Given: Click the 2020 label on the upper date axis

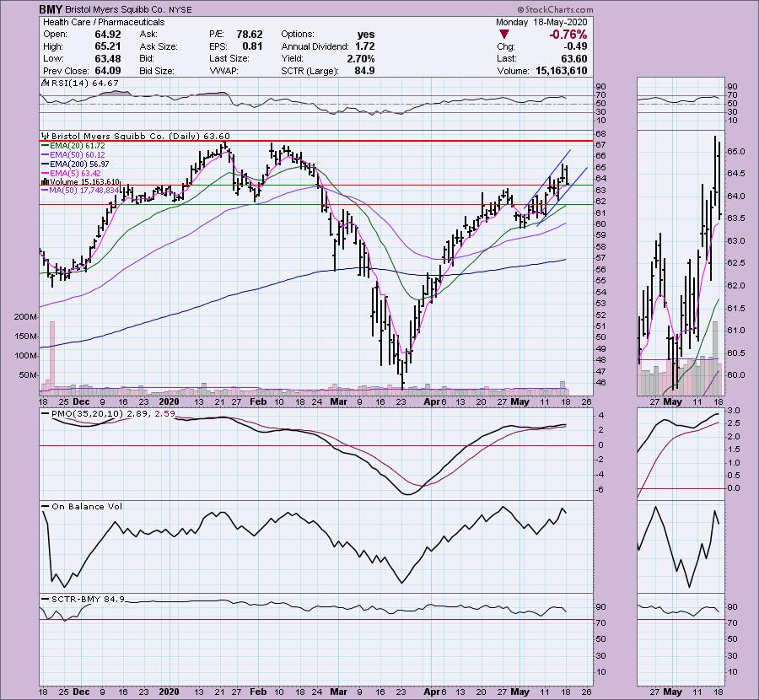Looking at the screenshot, I should point(169,402).
